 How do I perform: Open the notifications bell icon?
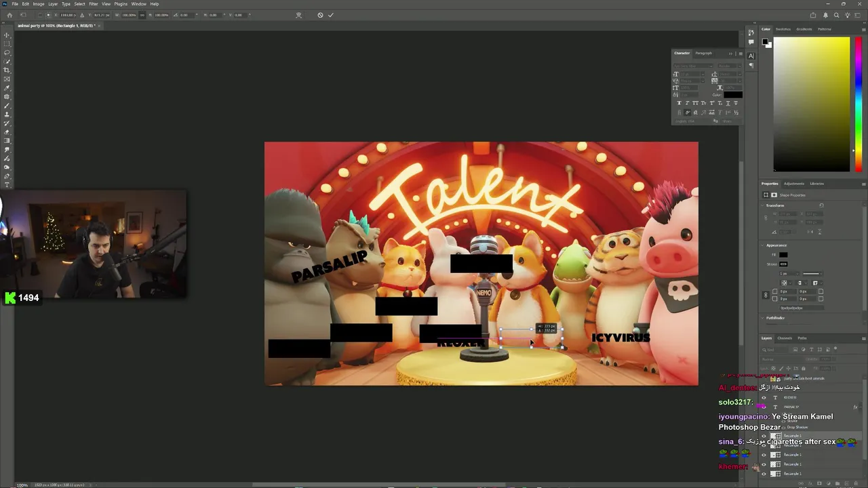coord(826,15)
